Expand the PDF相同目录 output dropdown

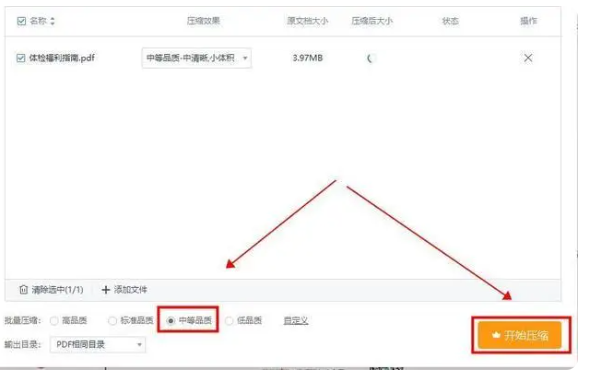(98, 344)
